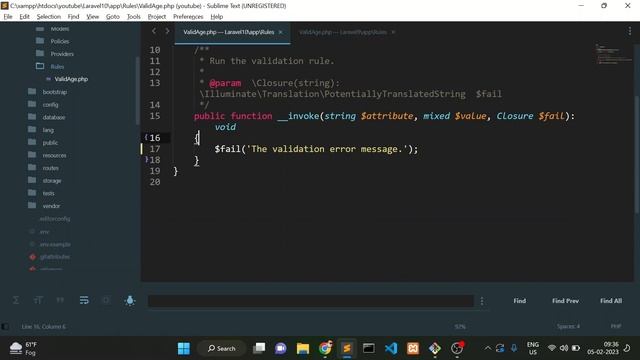
Task: Expand the tests folder
Action: tap(48, 193)
